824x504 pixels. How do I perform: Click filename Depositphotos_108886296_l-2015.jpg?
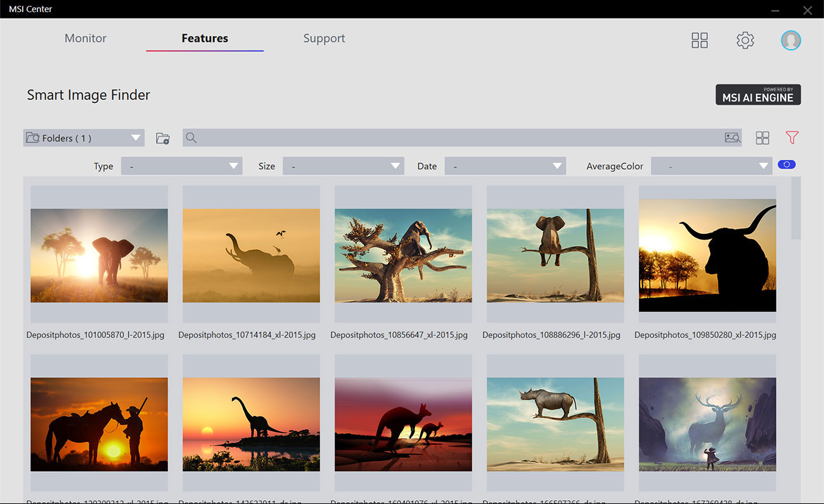(x=551, y=335)
